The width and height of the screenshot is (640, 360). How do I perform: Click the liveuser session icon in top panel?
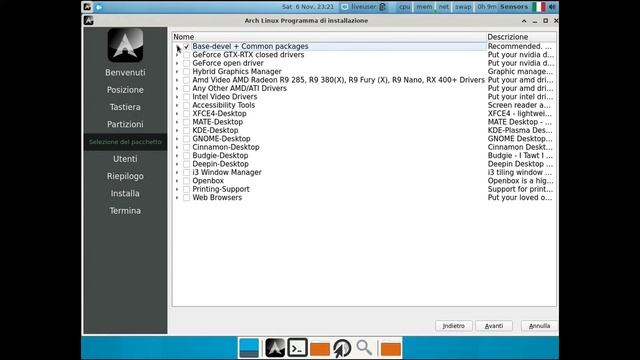[x=344, y=7]
